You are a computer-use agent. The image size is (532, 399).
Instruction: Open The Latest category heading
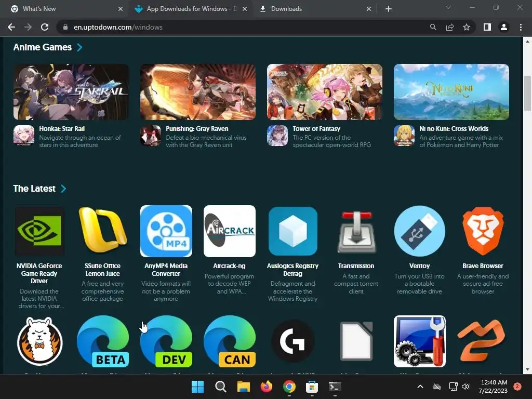pos(34,189)
